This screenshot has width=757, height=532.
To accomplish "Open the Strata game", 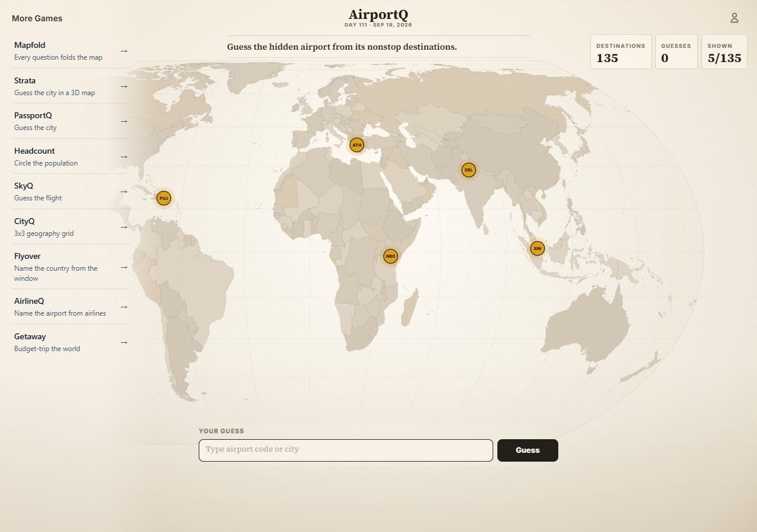I will (x=71, y=86).
